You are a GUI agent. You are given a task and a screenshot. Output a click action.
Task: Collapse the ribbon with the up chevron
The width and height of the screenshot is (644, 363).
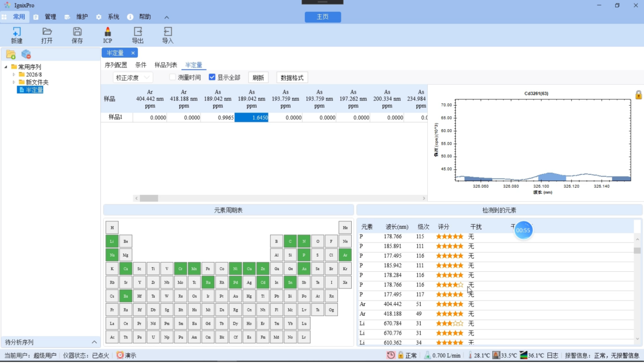(x=166, y=17)
